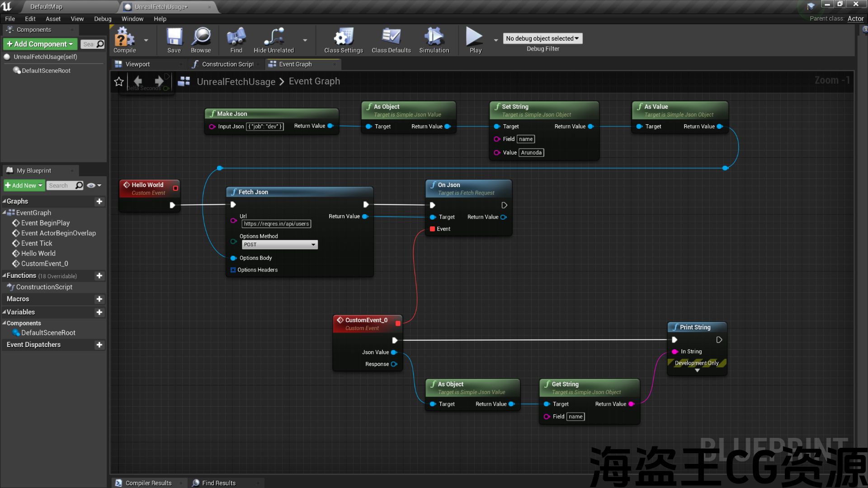Click the Fetch Json Url input field
Screen dimensions: 868x488
[276, 224]
